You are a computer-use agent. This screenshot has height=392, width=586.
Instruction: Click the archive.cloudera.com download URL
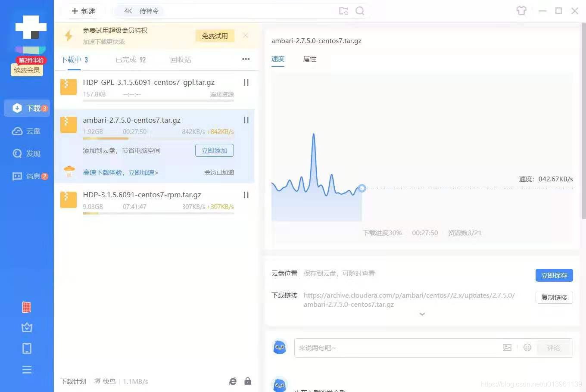[x=409, y=300]
